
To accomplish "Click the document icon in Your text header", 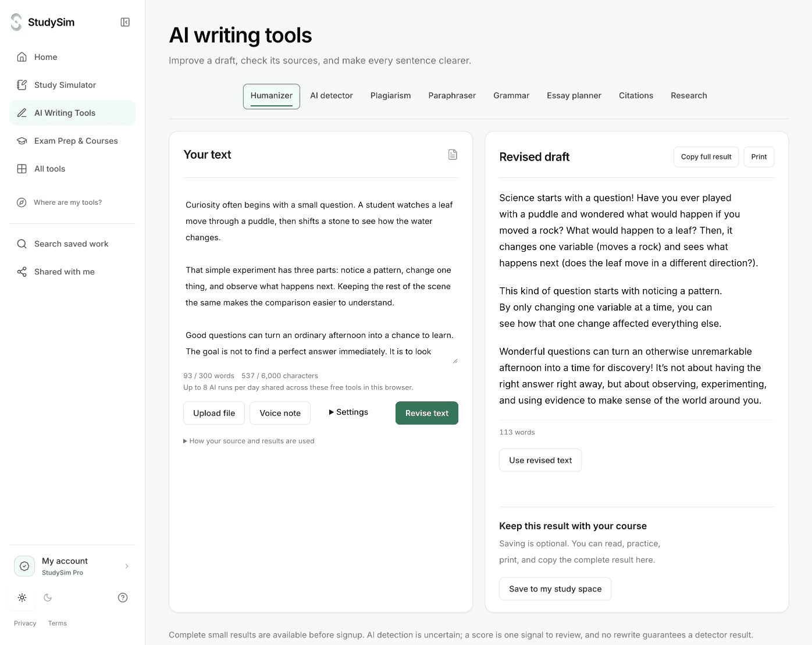I will tap(453, 155).
